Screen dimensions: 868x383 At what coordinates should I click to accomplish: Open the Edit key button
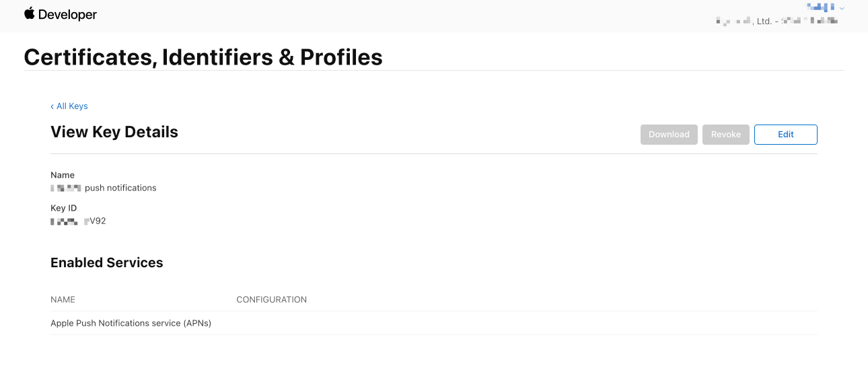point(785,135)
